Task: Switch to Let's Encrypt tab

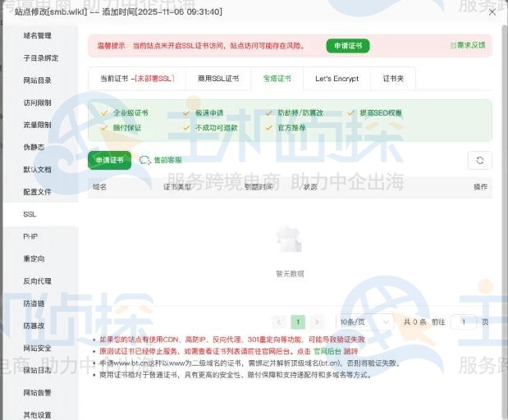Action: tap(337, 79)
